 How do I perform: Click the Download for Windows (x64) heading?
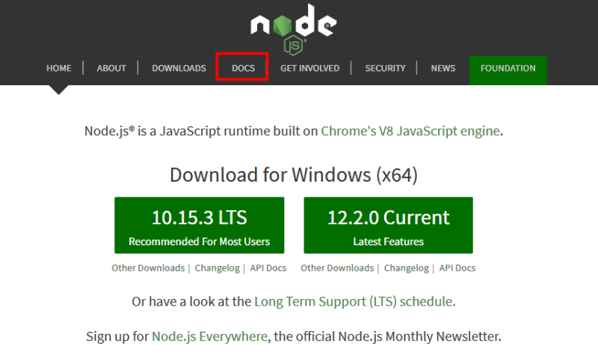[294, 175]
